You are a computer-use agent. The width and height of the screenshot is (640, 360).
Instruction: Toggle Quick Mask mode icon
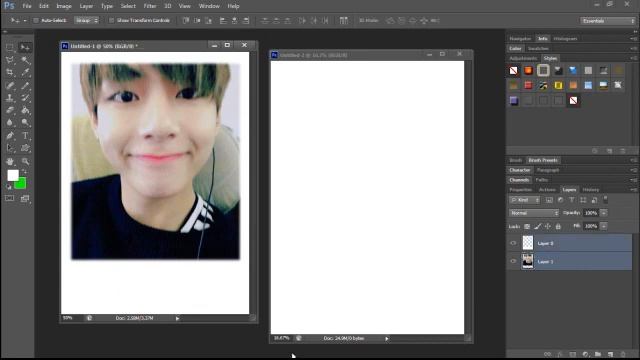coord(9,198)
